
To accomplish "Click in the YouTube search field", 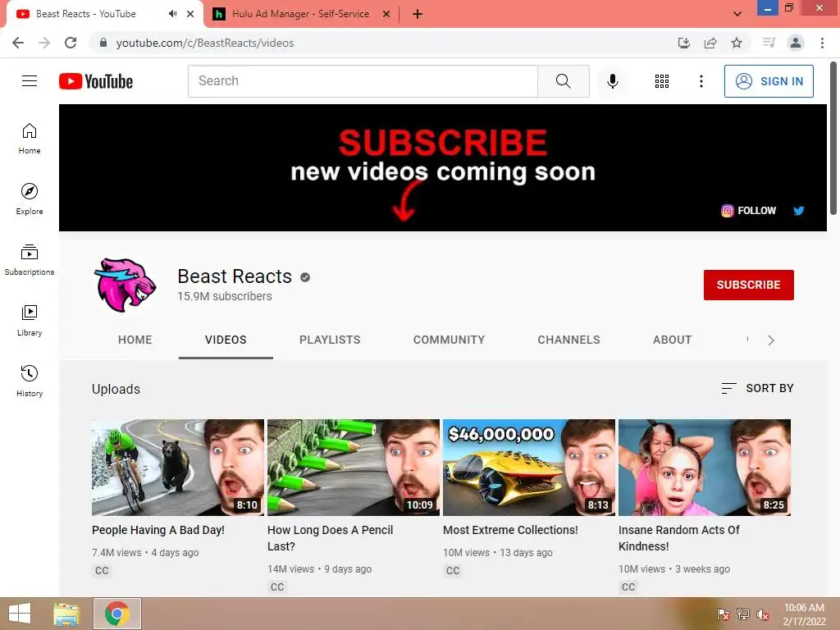I will click(x=363, y=81).
